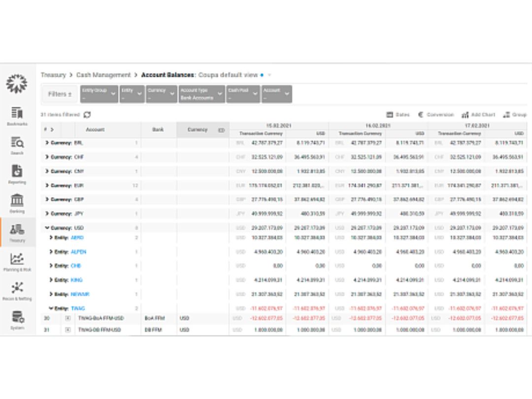
Task: Sort by the Bank column header
Action: tap(158, 130)
